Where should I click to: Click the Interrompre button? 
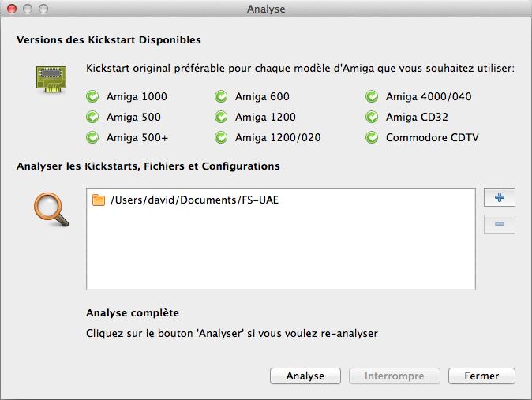click(x=394, y=376)
